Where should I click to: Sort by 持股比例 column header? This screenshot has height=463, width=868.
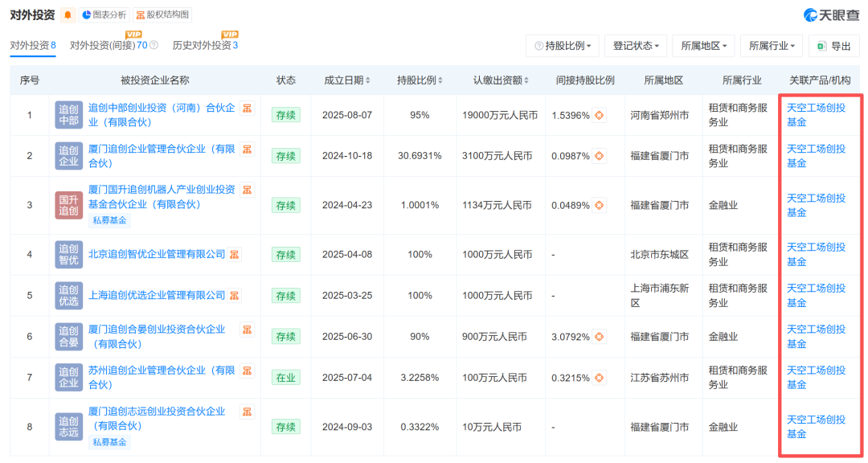click(420, 80)
